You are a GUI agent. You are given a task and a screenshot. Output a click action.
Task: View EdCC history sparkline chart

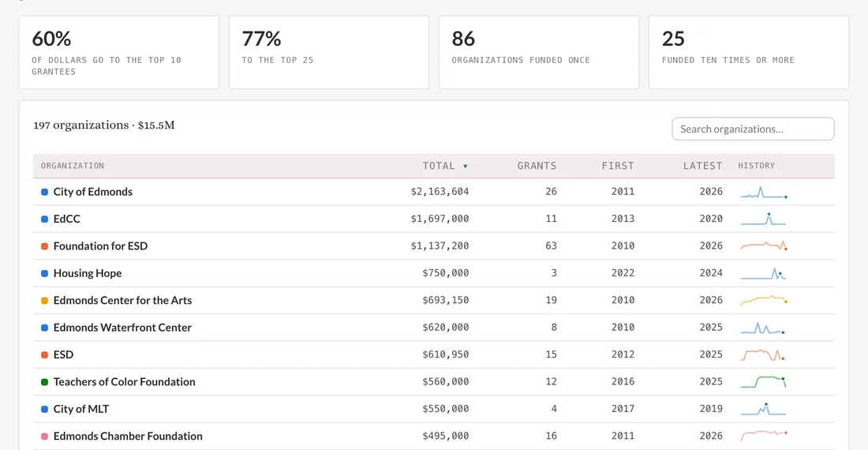(x=763, y=219)
